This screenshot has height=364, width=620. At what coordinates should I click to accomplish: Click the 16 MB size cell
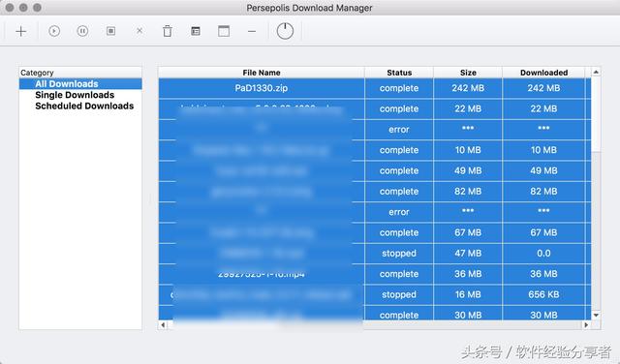[468, 294]
